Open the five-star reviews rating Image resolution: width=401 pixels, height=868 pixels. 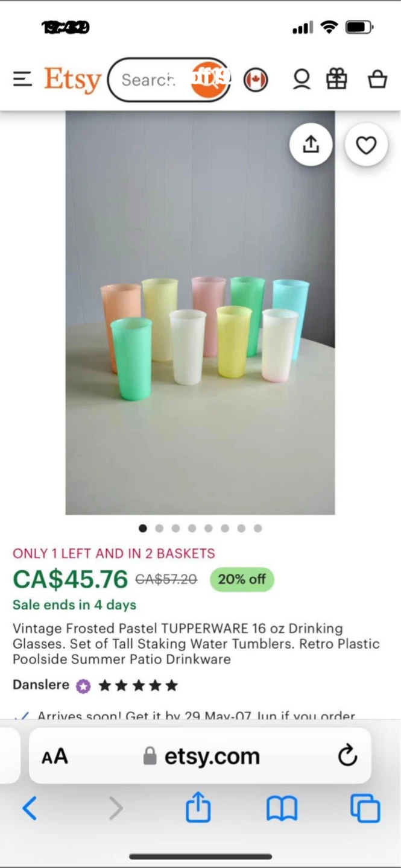138,685
